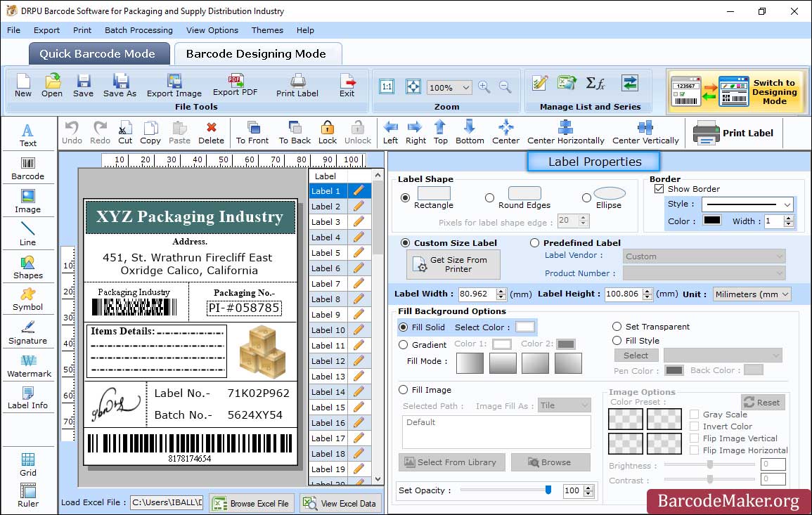The height and width of the screenshot is (515, 812).
Task: Select Rectangle label shape
Action: pyautogui.click(x=405, y=197)
